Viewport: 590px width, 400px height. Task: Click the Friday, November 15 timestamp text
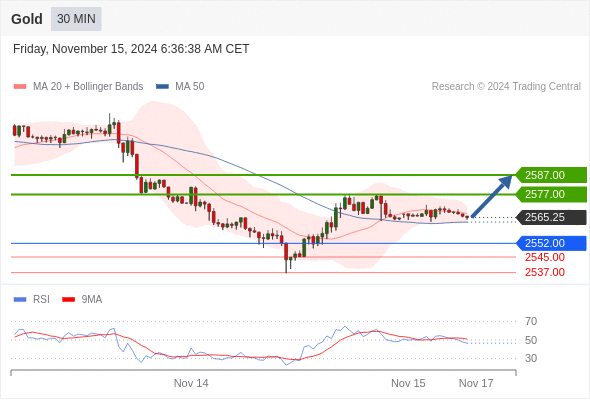[131, 49]
